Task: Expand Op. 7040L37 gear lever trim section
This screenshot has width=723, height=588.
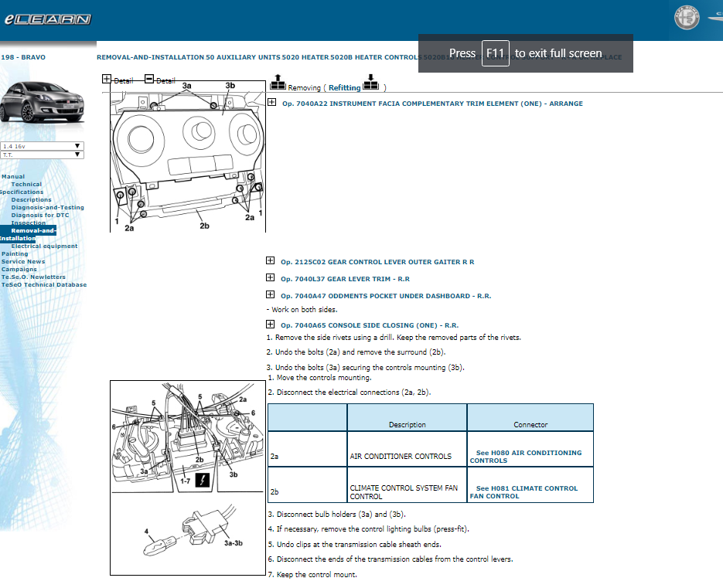Action: pyautogui.click(x=270, y=277)
